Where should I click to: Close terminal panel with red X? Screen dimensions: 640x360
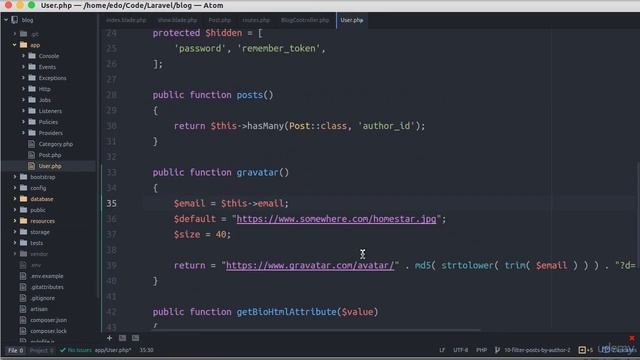[632, 338]
